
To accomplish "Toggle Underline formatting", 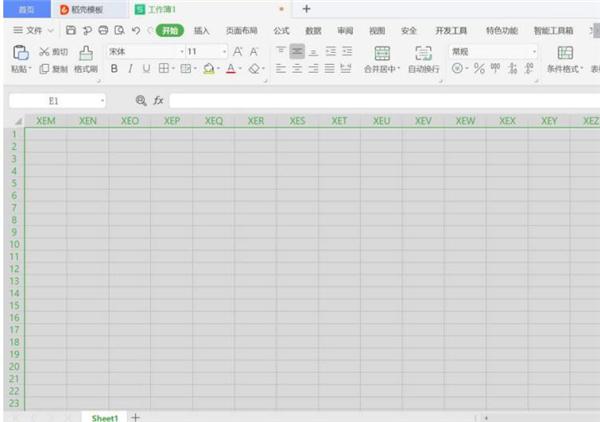I will point(146,68).
